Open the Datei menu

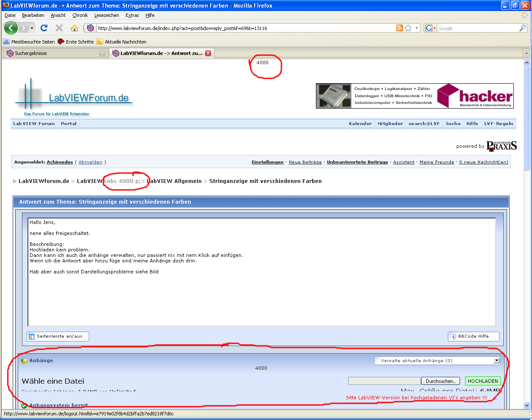pyautogui.click(x=10, y=15)
